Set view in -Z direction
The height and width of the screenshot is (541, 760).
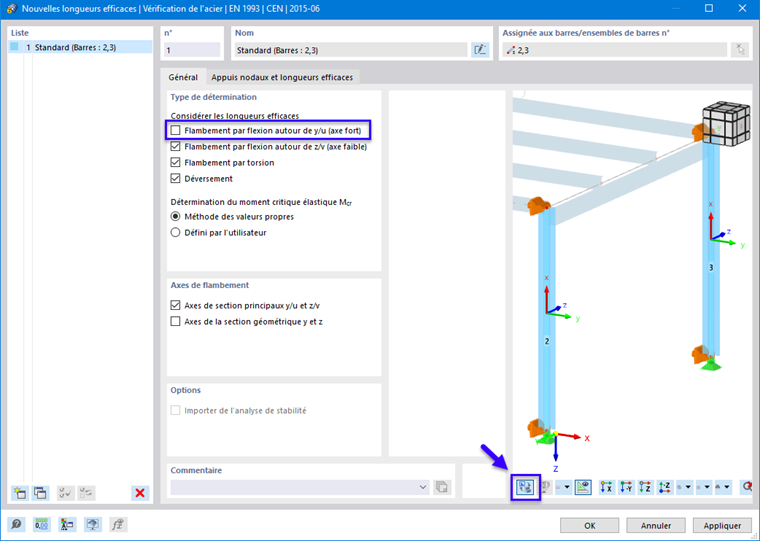point(665,487)
